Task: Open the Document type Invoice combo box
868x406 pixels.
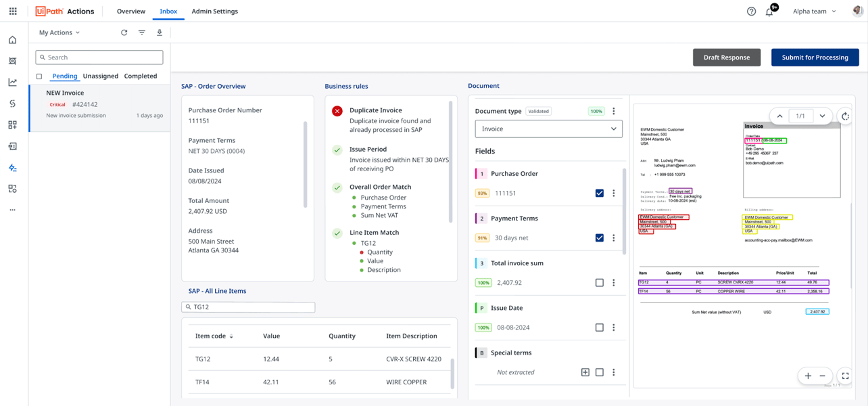Action: point(549,129)
